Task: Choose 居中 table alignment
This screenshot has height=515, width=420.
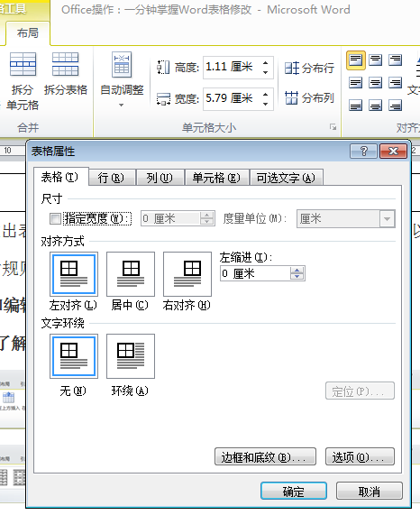Action: coord(131,274)
